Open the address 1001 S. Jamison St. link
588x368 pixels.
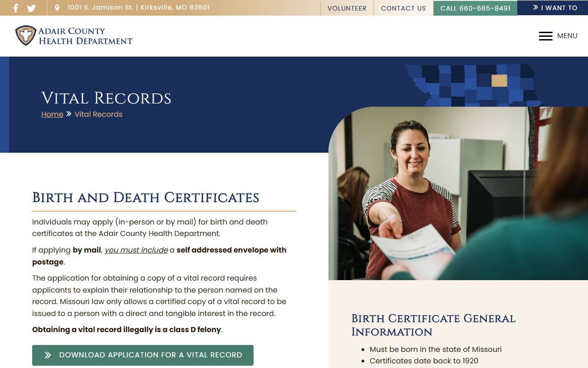(x=138, y=7)
